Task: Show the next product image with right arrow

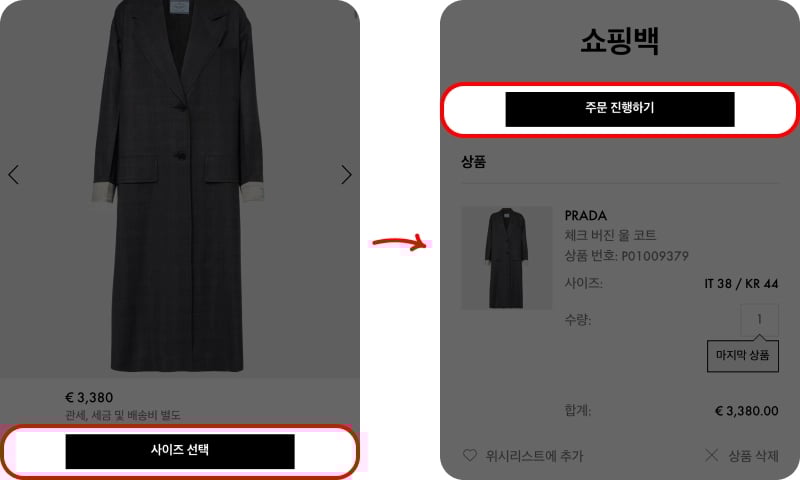Action: [x=346, y=174]
